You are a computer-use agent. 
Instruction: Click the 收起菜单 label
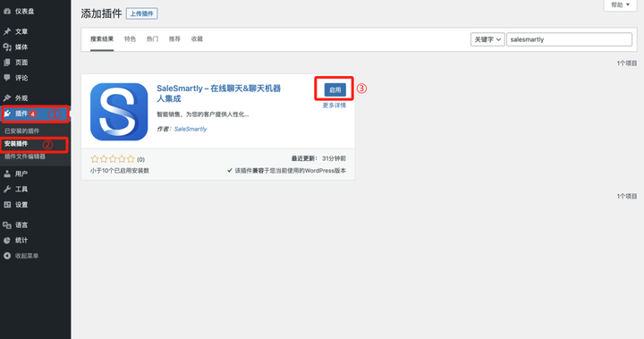coord(27,256)
